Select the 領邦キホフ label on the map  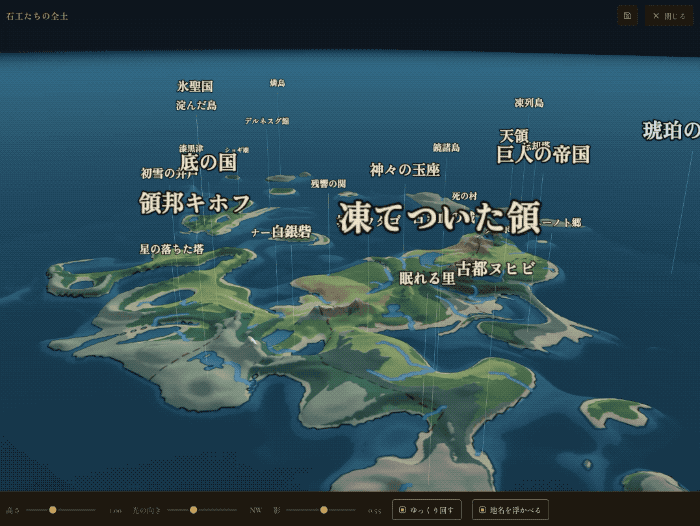tap(195, 203)
